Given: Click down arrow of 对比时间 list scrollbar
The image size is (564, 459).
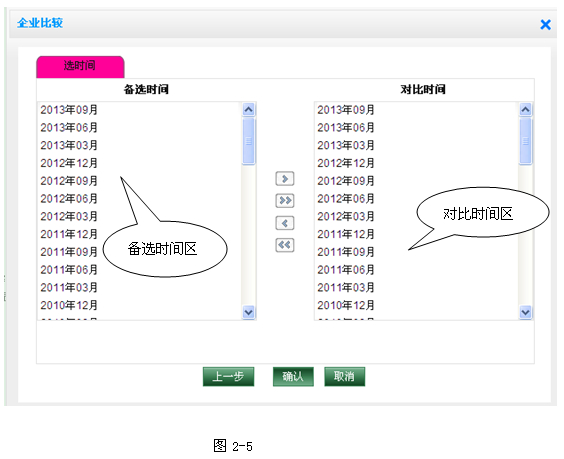Looking at the screenshot, I should [526, 312].
